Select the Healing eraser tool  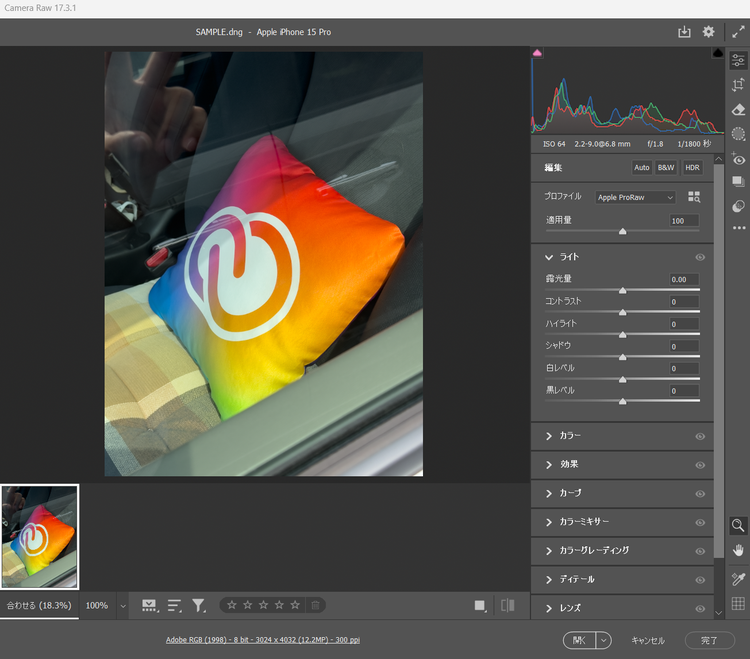tap(738, 110)
